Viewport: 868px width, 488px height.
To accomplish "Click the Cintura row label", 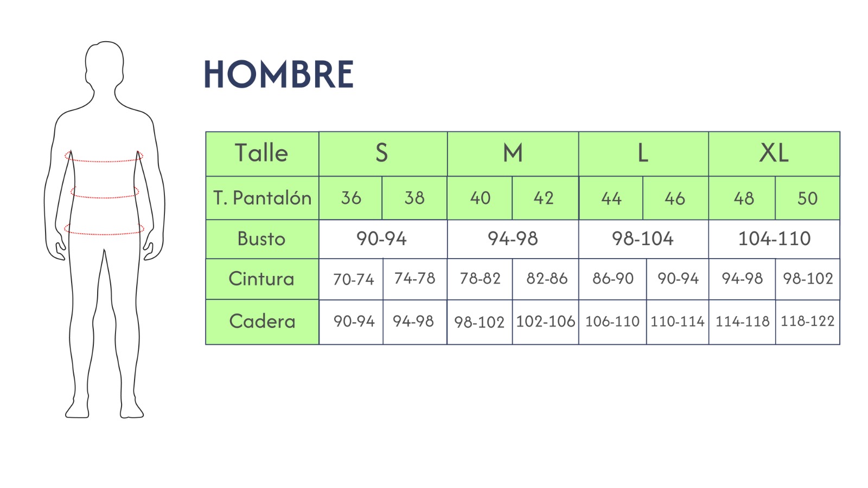I will 261,279.
